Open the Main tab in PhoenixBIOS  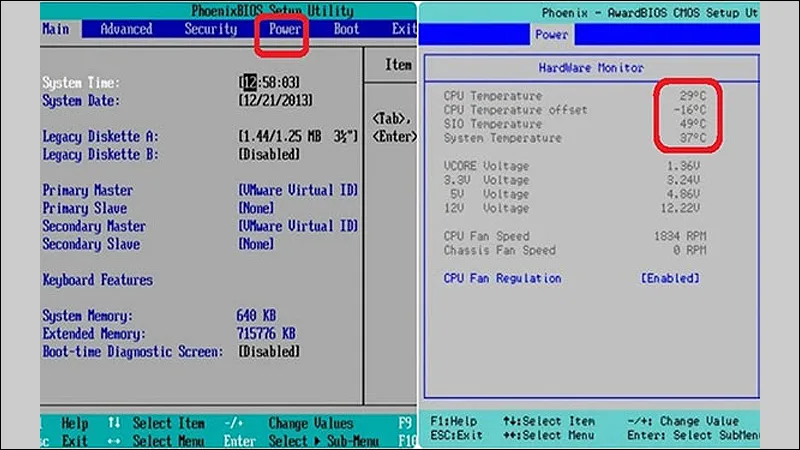[x=58, y=29]
